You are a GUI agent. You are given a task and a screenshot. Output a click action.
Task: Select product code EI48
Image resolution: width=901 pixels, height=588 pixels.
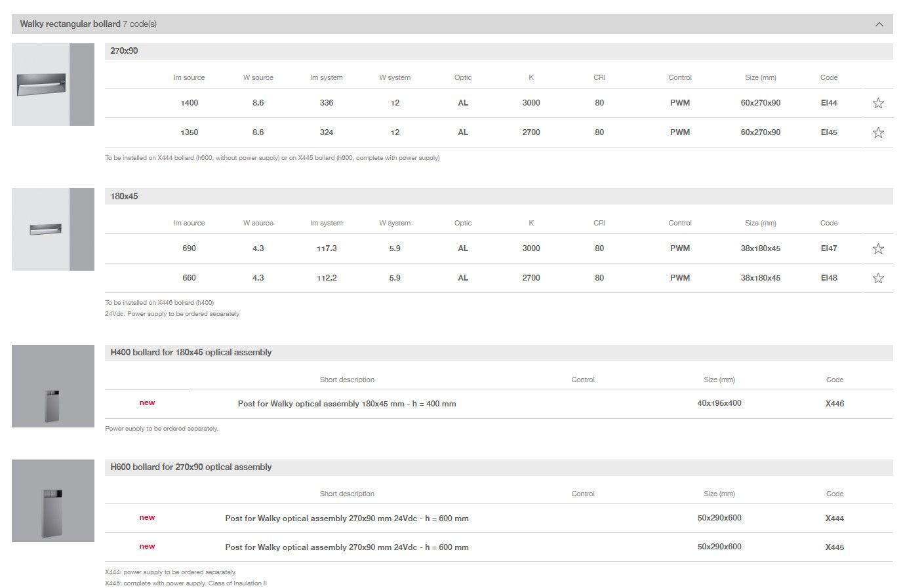point(829,278)
